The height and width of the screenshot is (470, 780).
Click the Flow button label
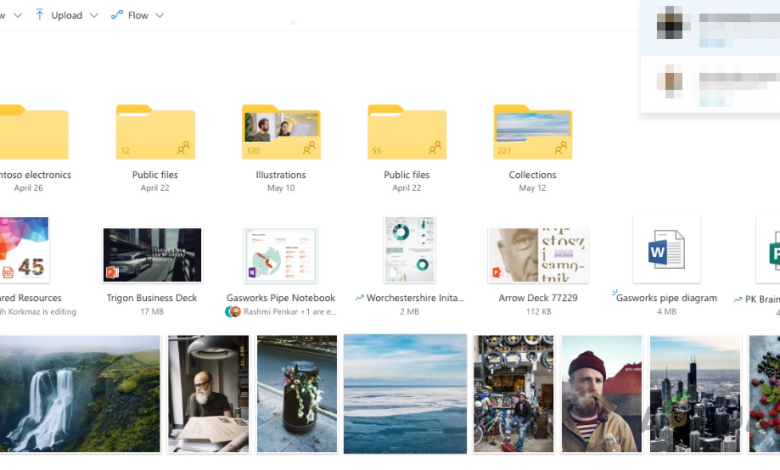pos(138,15)
